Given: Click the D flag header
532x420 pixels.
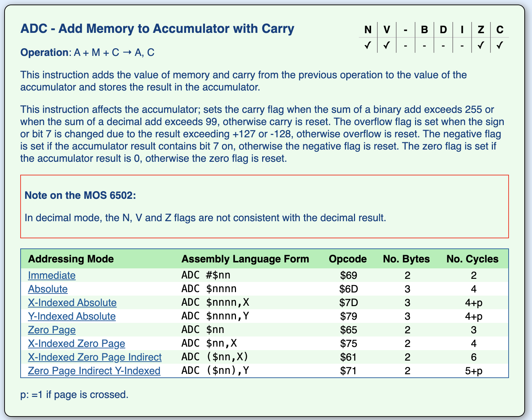Looking at the screenshot, I should coord(443,30).
